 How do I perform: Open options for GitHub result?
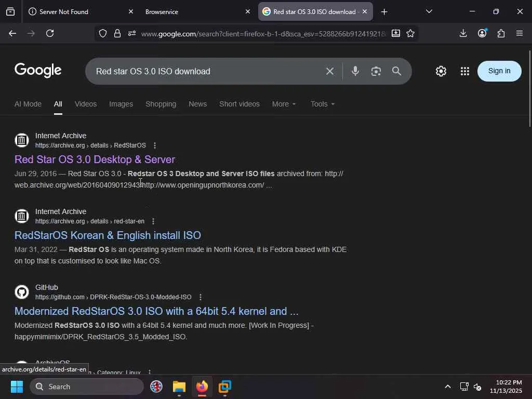201,297
